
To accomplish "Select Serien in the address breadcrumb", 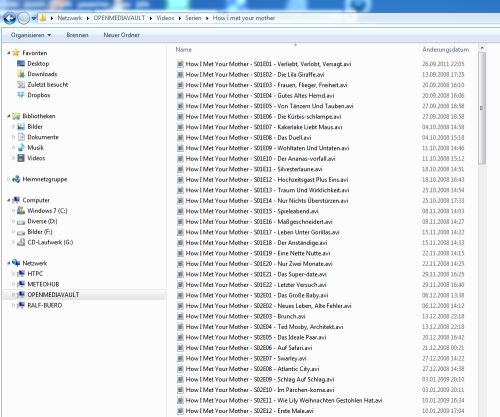I will coord(193,18).
